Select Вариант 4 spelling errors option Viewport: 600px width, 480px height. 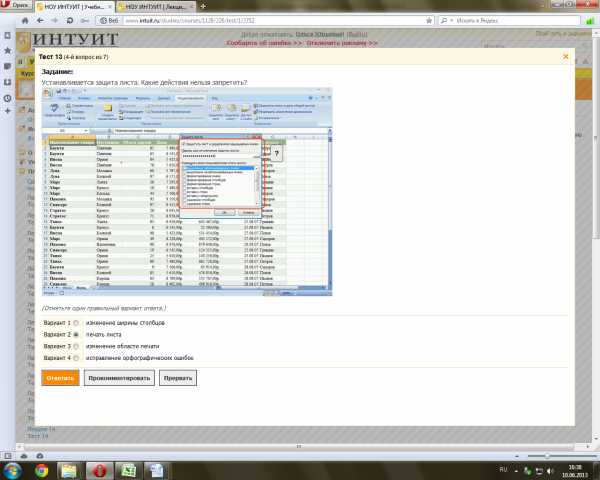[76, 358]
